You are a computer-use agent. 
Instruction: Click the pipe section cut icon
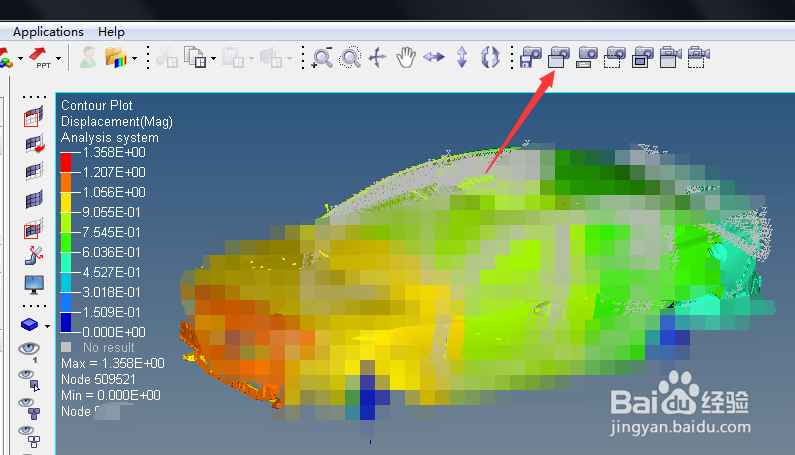click(x=34, y=255)
